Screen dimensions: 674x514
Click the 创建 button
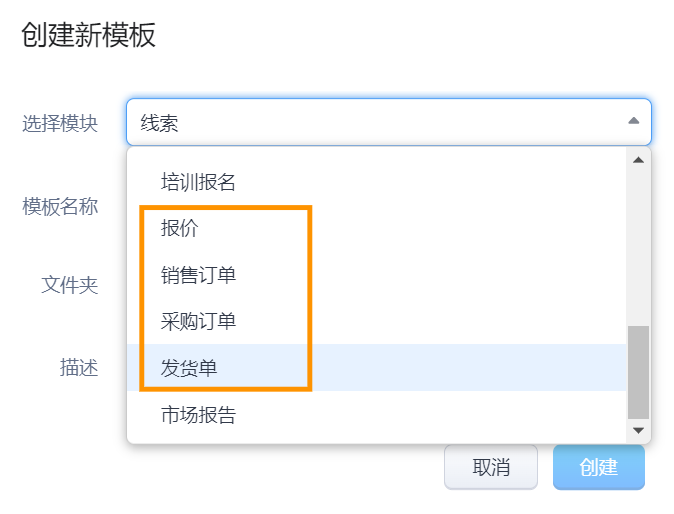pos(598,467)
